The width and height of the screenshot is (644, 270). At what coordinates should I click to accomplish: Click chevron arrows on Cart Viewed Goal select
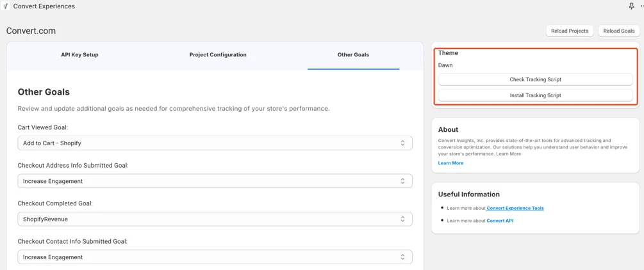pos(402,143)
